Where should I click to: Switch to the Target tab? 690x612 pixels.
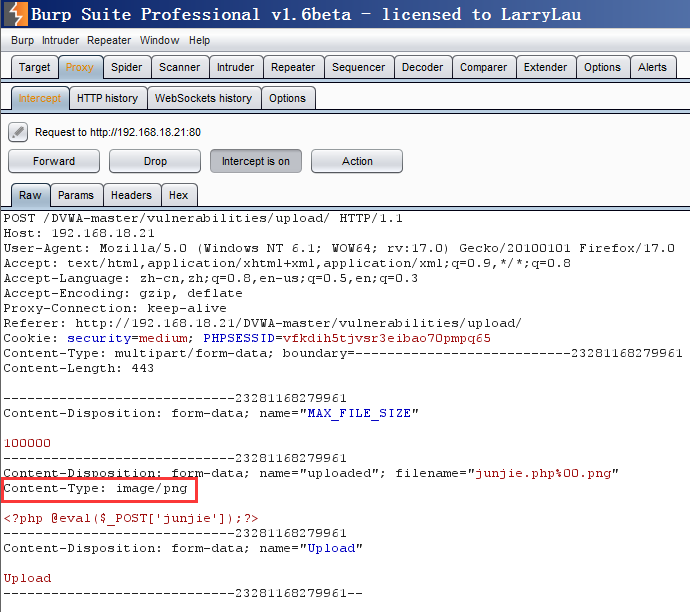pos(34,67)
